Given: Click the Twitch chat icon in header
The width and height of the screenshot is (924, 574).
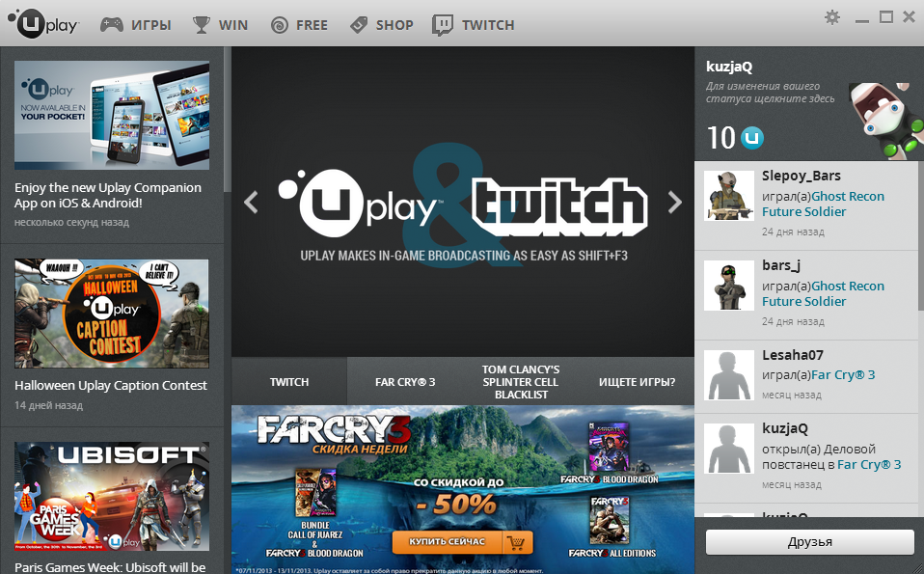Looking at the screenshot, I should coord(443,25).
